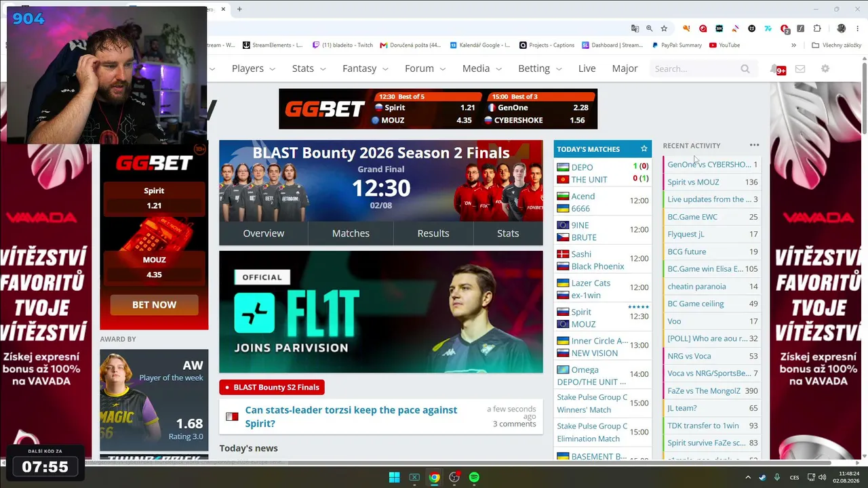Open HLTV settings gear icon

825,68
